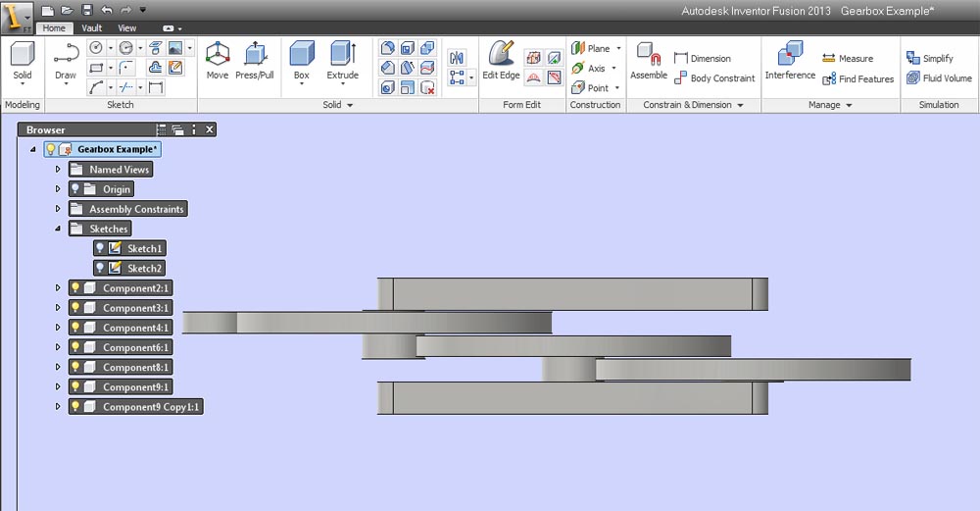Click the Insert Image sketch icon

click(175, 47)
